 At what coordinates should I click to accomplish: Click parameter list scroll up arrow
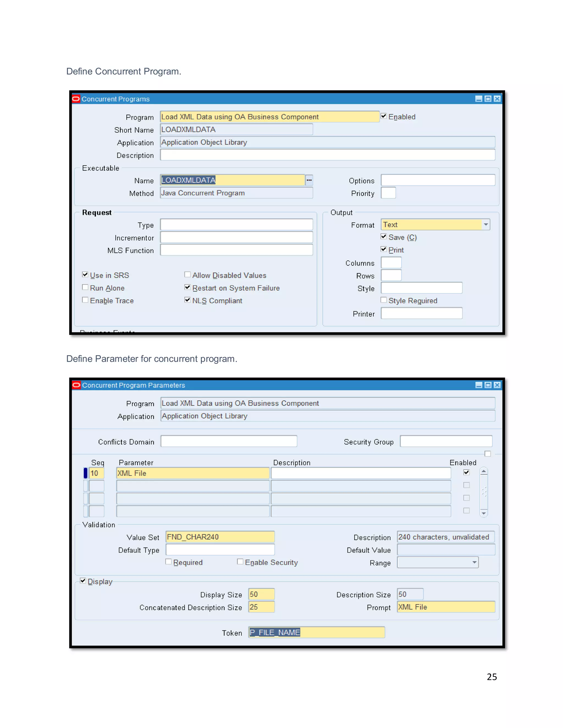point(484,471)
